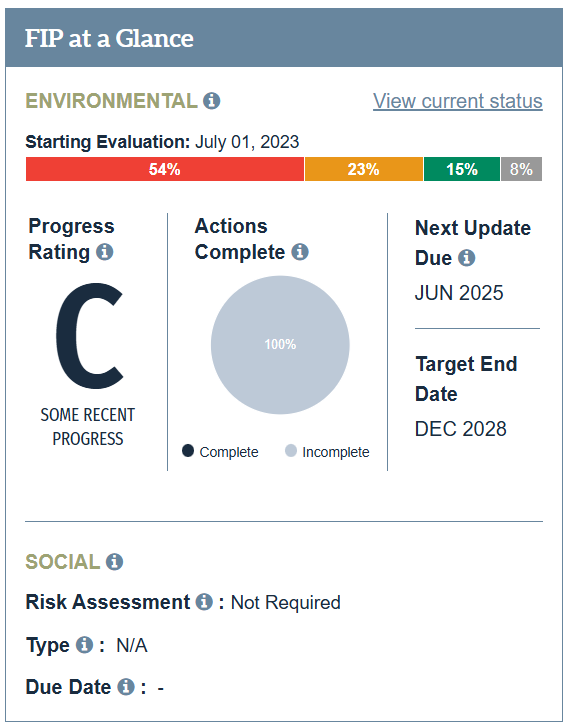Click the JUN 2025 next update date
Image resolution: width=568 pixels, height=727 pixels.
(459, 293)
